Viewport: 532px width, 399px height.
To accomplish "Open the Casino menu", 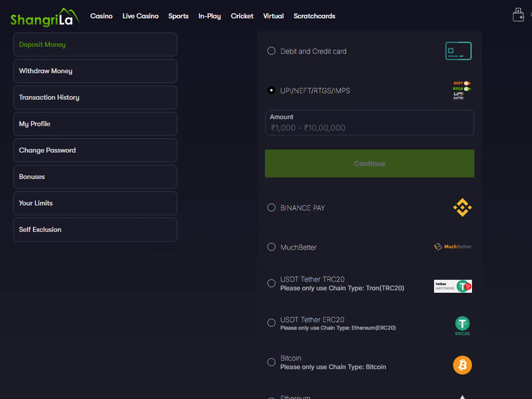I will [101, 16].
